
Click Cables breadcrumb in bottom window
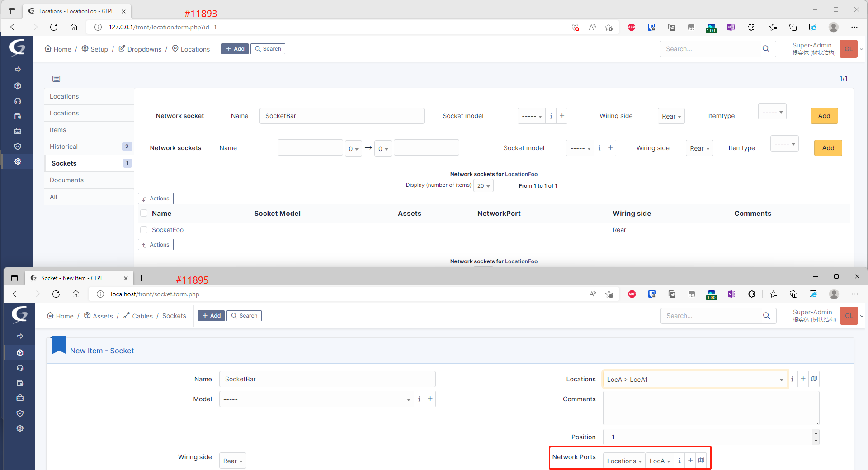pos(138,316)
